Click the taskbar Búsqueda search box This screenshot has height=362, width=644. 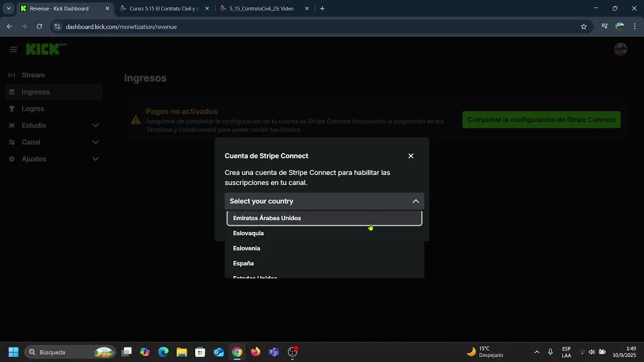[70, 352]
